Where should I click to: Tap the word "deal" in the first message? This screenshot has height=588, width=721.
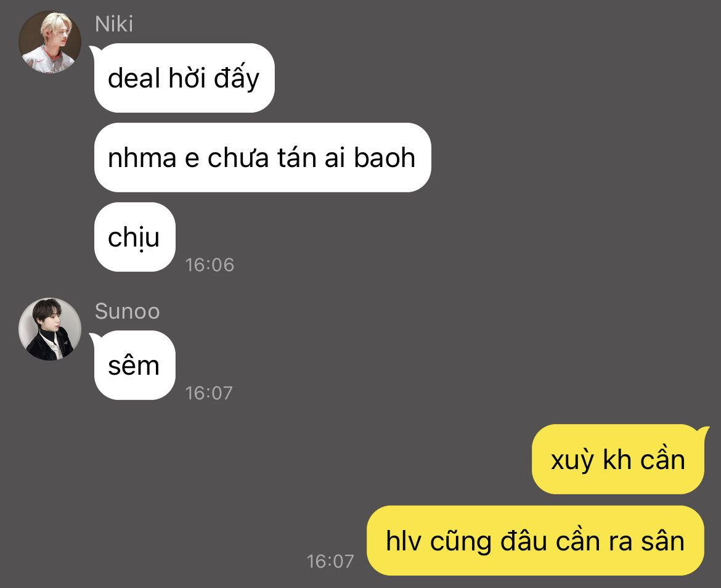[x=133, y=78]
